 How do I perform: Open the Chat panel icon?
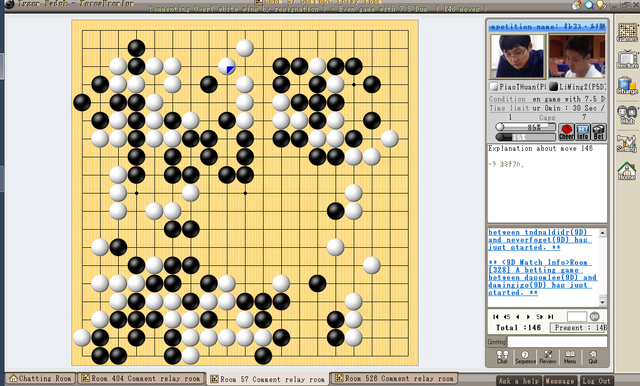(x=502, y=357)
